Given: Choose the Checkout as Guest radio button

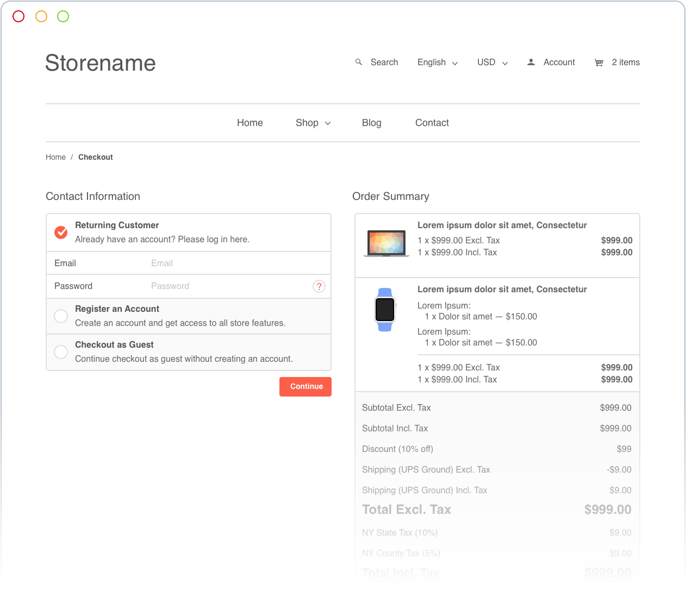Looking at the screenshot, I should pyautogui.click(x=61, y=352).
